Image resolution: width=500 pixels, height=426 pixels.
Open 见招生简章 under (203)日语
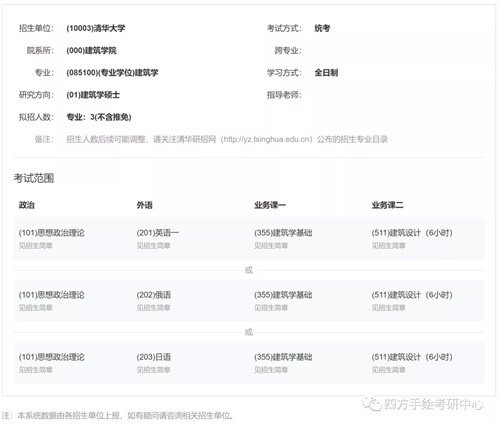tap(153, 370)
